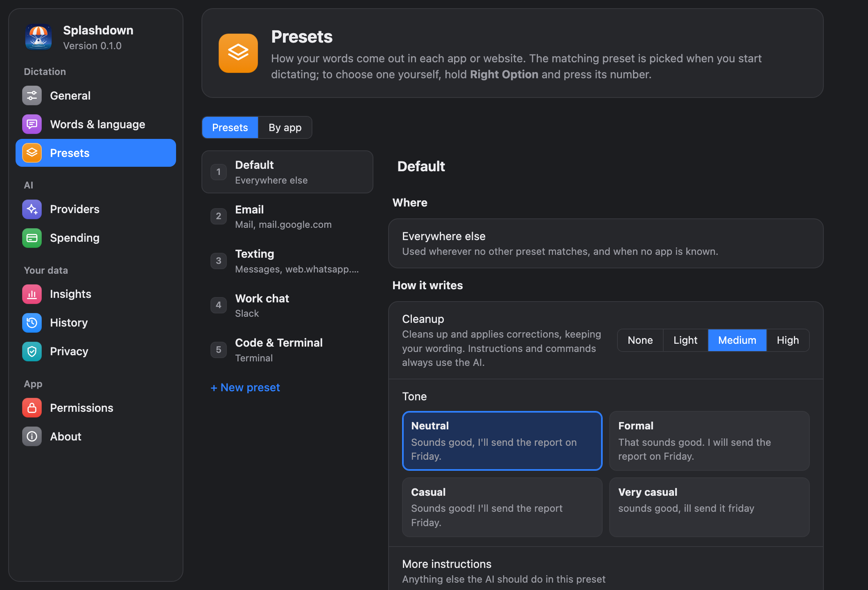Open the About page
The image size is (868, 590).
tap(96, 437)
